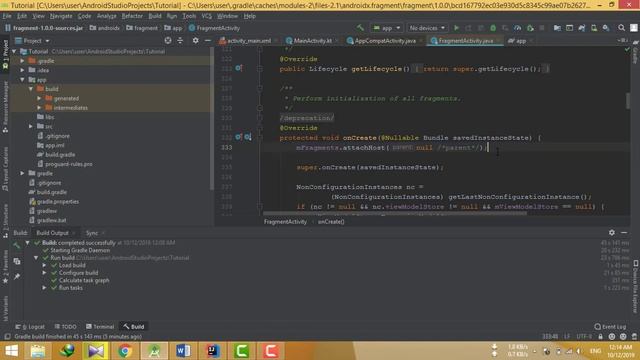640x360 pixels.
Task: Click the Build tool window button
Action: click(x=133, y=327)
